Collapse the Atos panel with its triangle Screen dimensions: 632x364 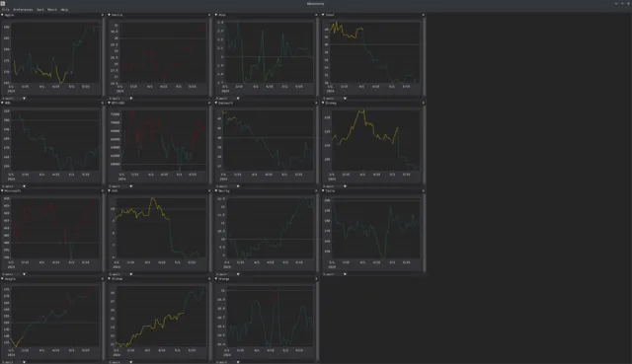point(216,15)
